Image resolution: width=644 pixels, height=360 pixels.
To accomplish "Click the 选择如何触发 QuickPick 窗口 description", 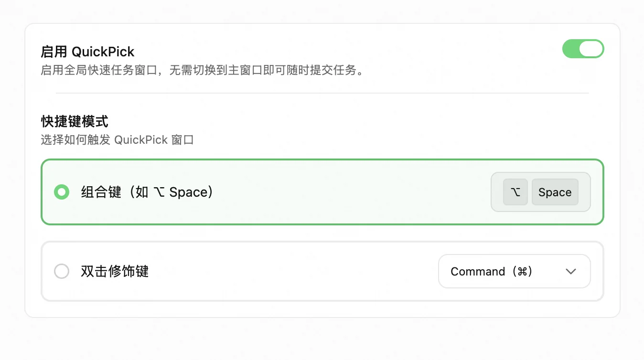I will (x=117, y=140).
